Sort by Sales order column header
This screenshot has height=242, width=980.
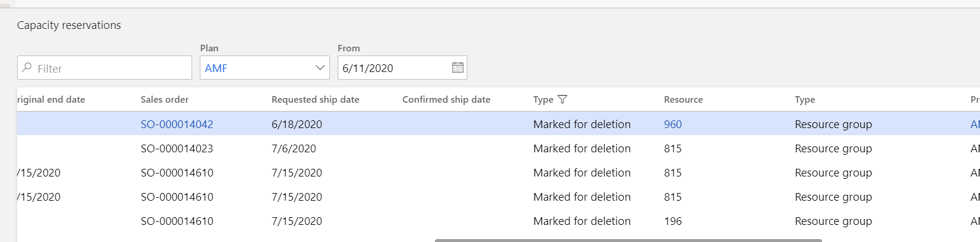pyautogui.click(x=164, y=100)
